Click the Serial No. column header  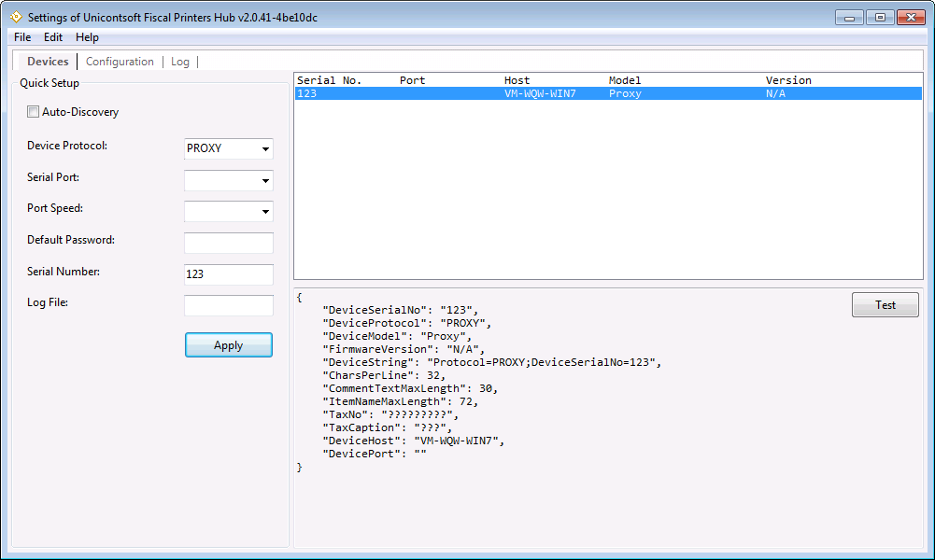coord(329,80)
